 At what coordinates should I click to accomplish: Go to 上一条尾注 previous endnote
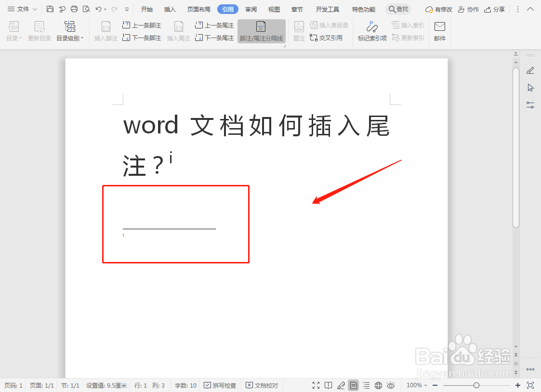pos(214,25)
